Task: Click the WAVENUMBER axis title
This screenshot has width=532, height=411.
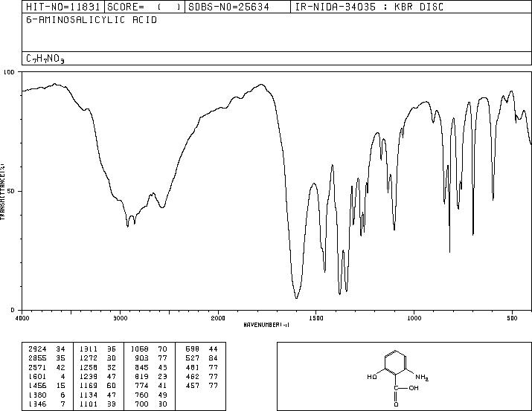Action: pyautogui.click(x=266, y=325)
